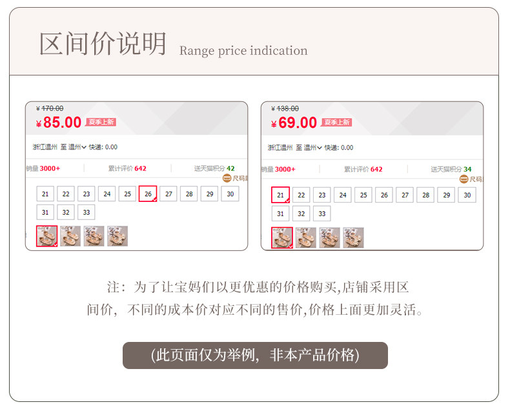Deselect size 26 in ¥85.00 panel
Viewport: 510px width, 420px height.
pos(148,194)
